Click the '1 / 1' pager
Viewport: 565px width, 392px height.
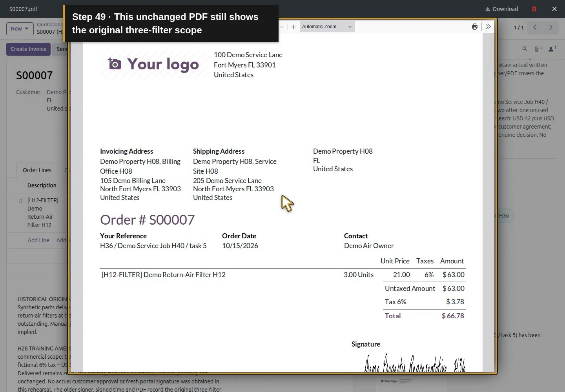[x=519, y=27]
